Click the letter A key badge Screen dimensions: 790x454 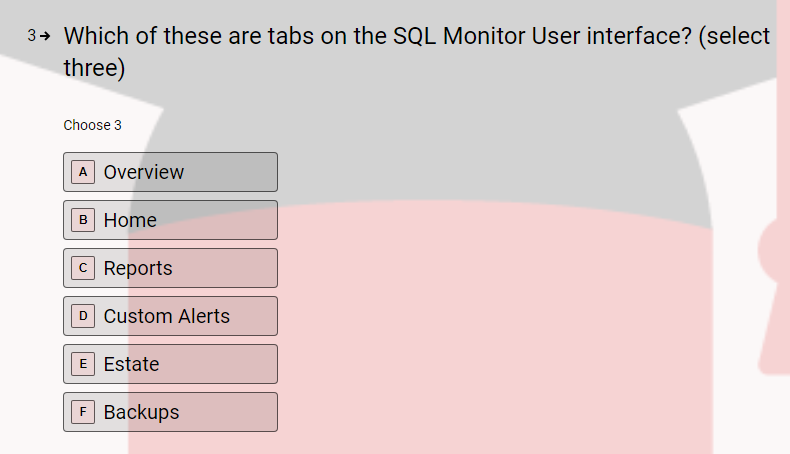(x=83, y=172)
